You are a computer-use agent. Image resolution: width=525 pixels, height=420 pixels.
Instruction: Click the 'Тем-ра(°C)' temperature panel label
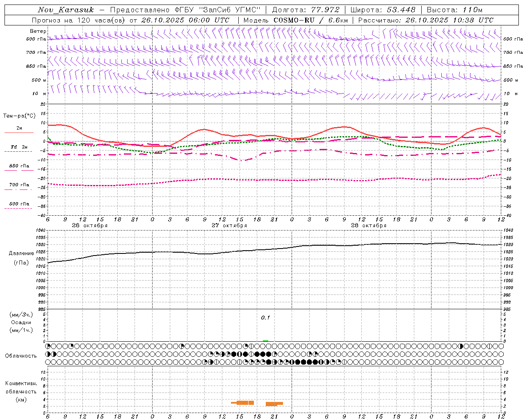(x=19, y=116)
